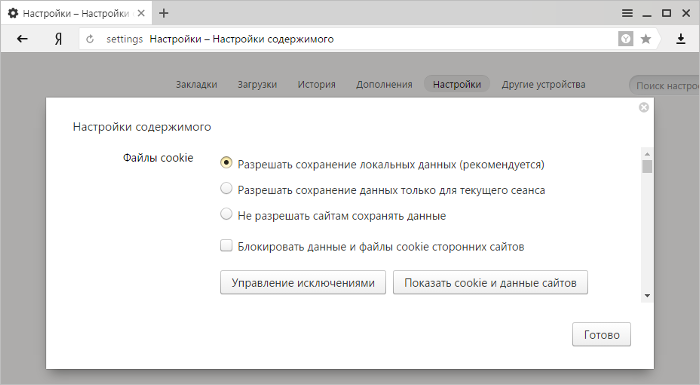This screenshot has width=700, height=385.
Task: Select Не разрешать сайтам сохранять данные
Action: pos(226,214)
